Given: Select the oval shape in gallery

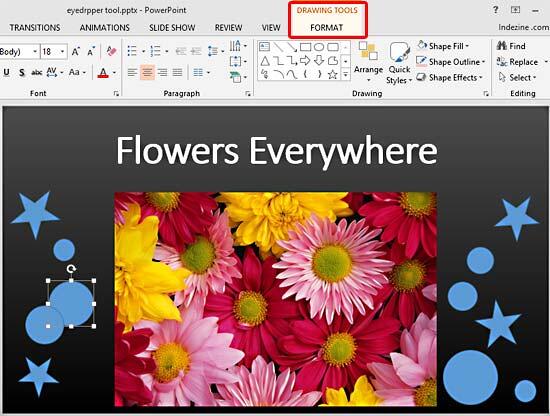Looking at the screenshot, I should [319, 47].
